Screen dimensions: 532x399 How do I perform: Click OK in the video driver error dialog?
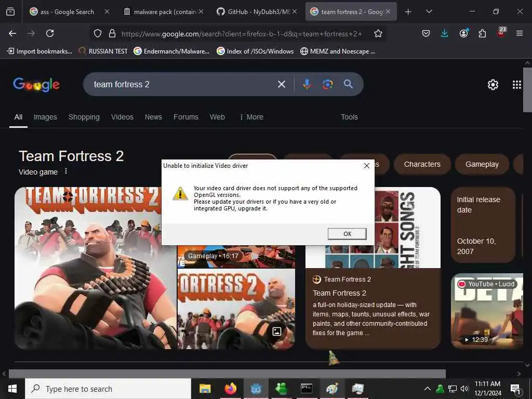[x=347, y=234]
